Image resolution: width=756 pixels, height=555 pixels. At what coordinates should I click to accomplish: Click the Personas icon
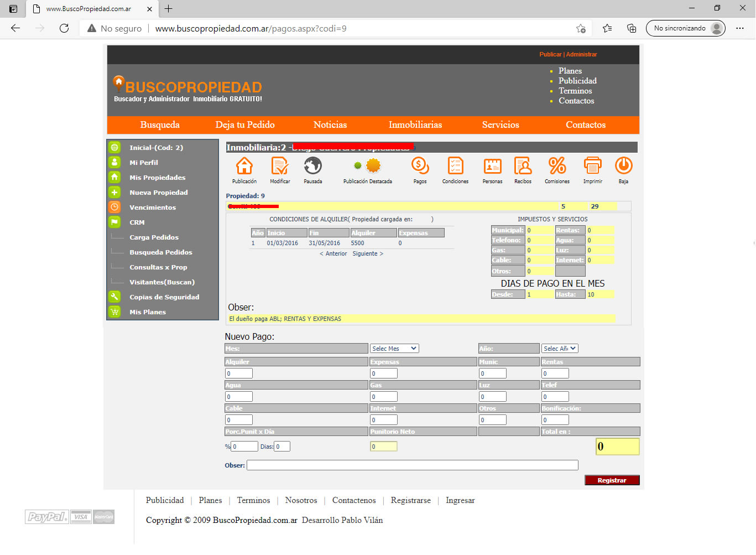click(x=493, y=166)
